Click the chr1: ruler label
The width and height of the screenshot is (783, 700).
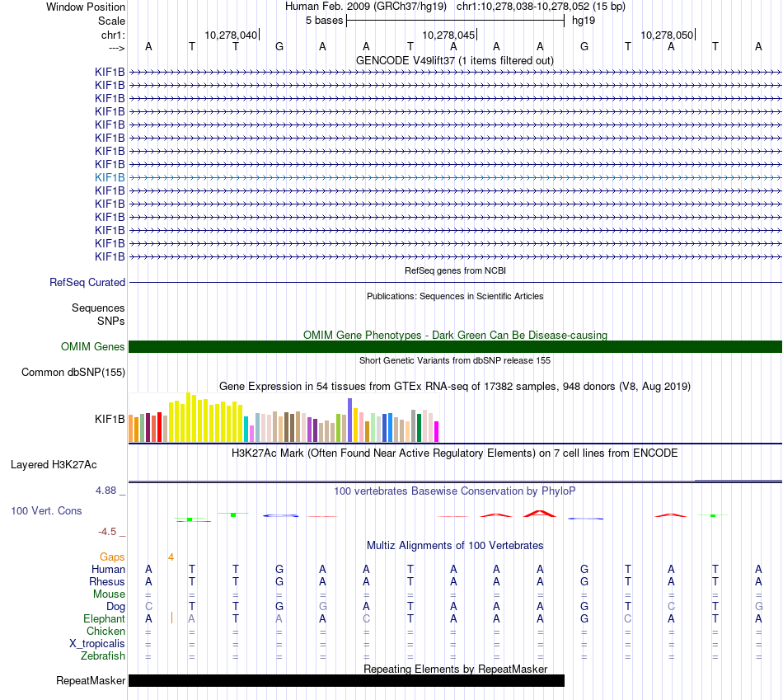coord(113,35)
